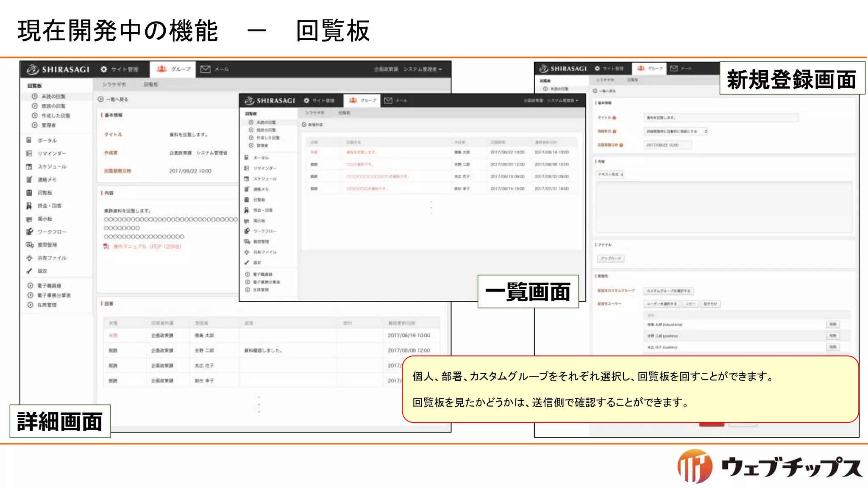
Task: Click シラサギ市 breadcrumb in detail window
Action: tap(114, 85)
